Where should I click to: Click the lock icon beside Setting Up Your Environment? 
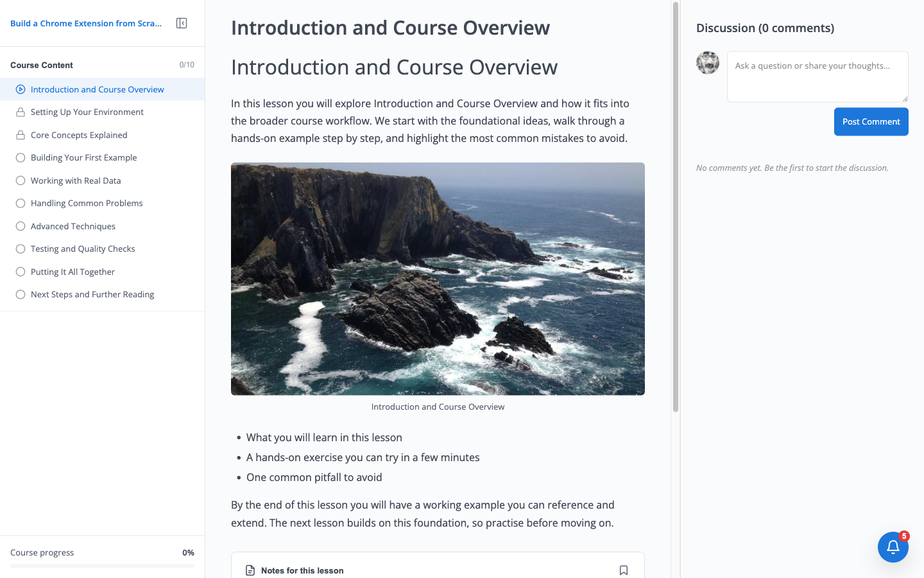tap(21, 112)
